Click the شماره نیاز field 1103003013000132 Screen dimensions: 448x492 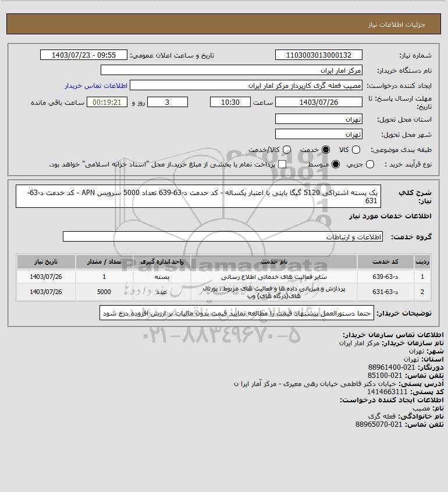[x=318, y=55]
